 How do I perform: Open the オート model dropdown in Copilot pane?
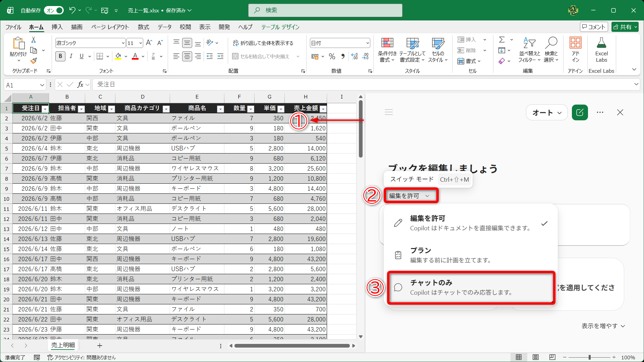tap(546, 113)
